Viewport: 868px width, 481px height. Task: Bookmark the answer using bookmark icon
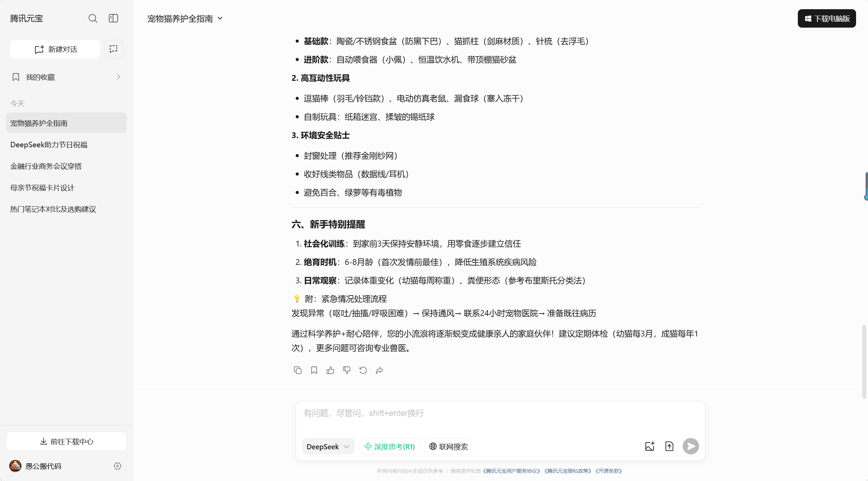coord(314,370)
